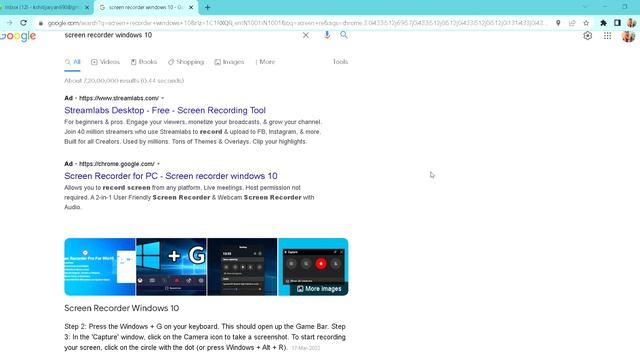
Task: Switch to Shopping results
Action: pyautogui.click(x=186, y=62)
